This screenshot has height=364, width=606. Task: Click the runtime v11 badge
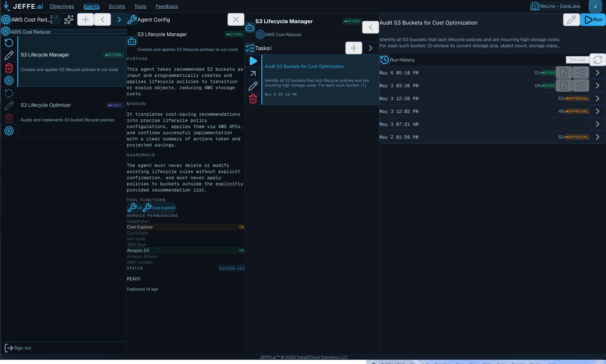231,268
